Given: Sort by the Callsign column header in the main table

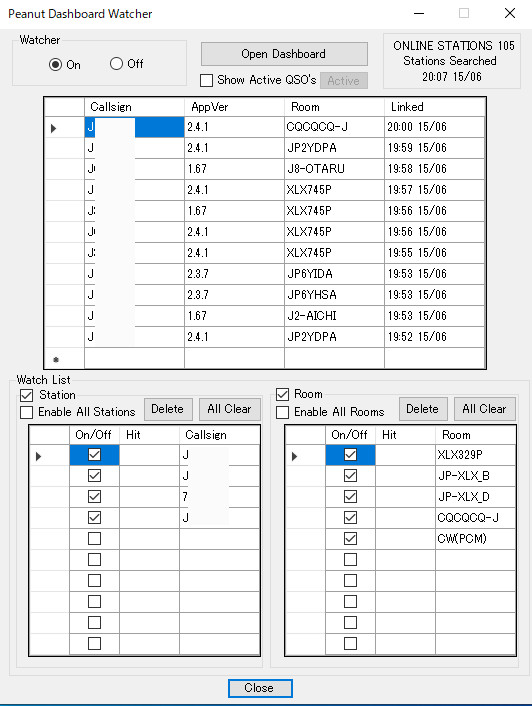Looking at the screenshot, I should pyautogui.click(x=135, y=107).
